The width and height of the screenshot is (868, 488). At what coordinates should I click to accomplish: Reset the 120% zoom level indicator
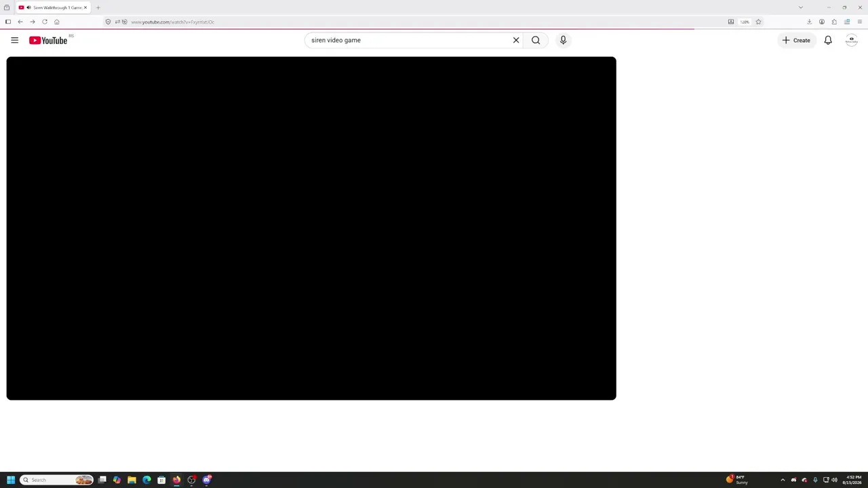point(745,22)
